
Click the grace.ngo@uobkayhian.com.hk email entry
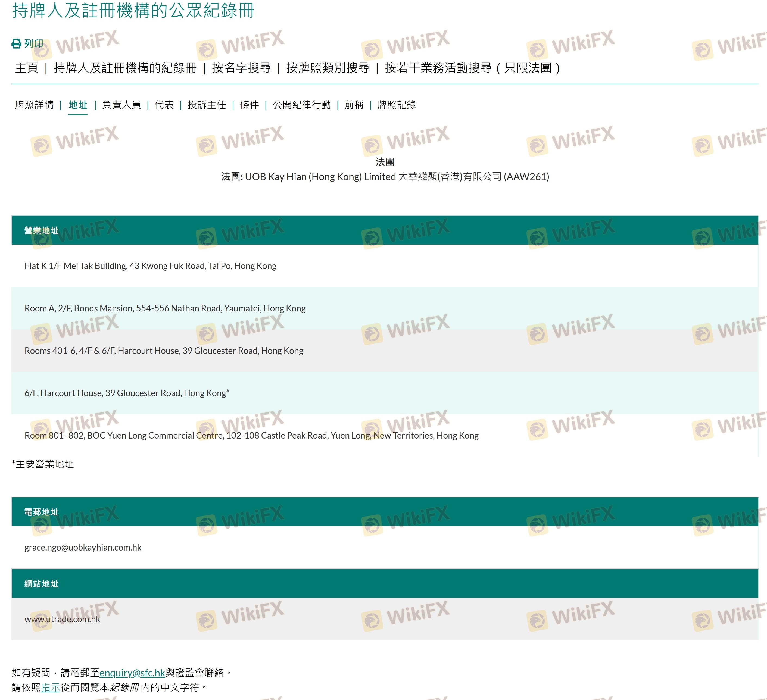coord(83,548)
